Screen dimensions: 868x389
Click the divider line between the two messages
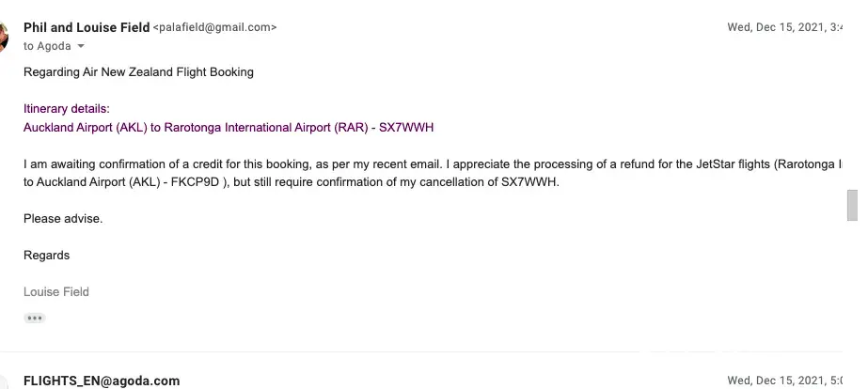coord(423,351)
